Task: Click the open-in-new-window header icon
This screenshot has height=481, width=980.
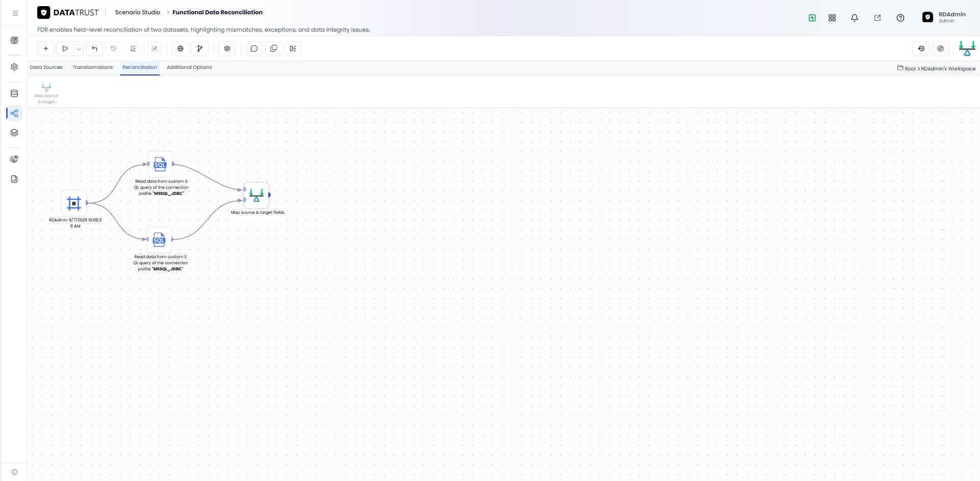Action: point(878,18)
